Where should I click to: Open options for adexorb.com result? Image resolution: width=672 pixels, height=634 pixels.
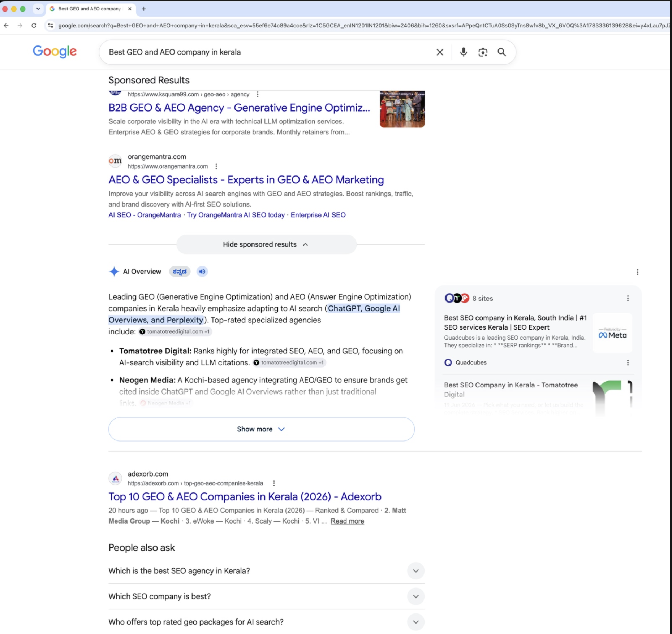274,483
